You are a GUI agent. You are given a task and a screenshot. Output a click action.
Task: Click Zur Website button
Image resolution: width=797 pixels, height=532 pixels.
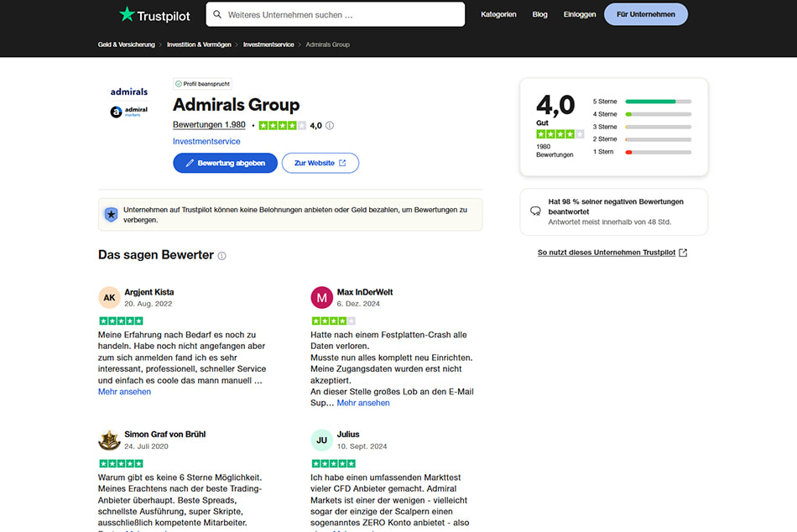point(320,164)
